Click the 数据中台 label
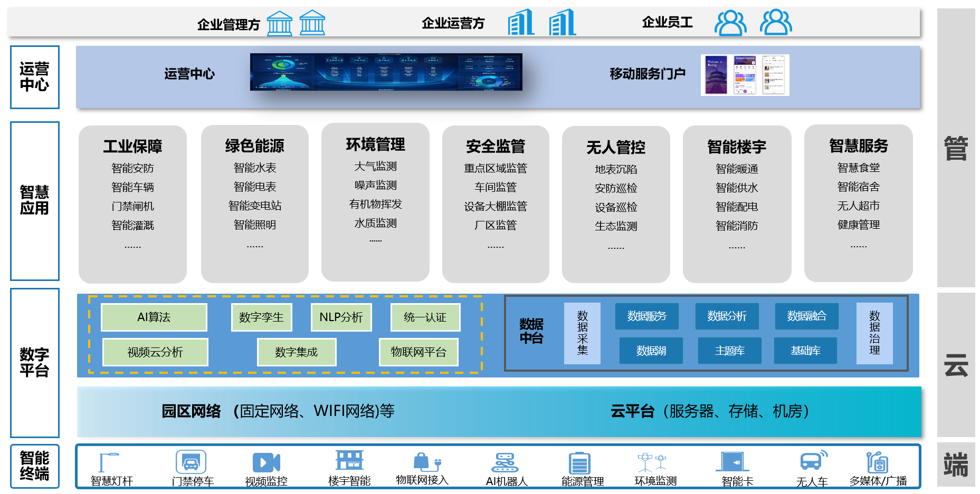 pos(531,331)
